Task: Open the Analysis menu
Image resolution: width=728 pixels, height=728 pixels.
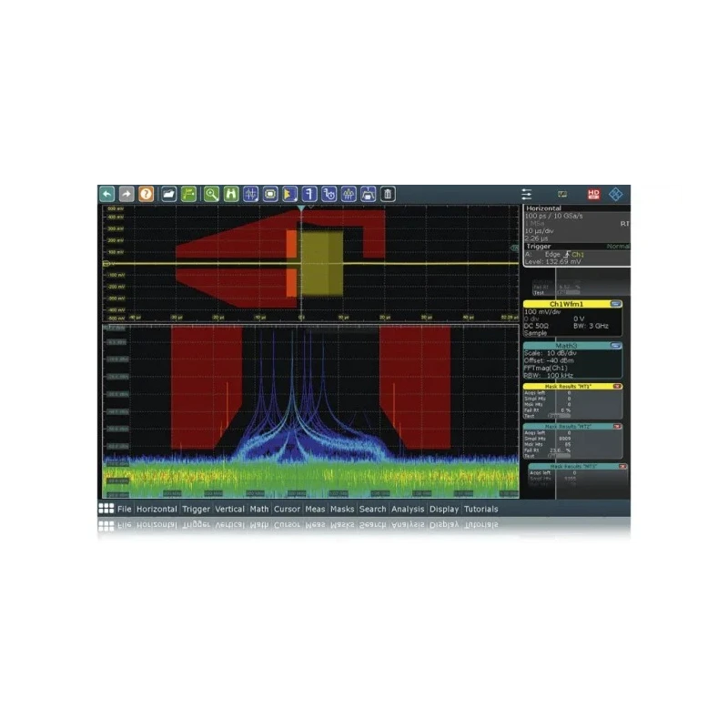Action: tap(408, 509)
